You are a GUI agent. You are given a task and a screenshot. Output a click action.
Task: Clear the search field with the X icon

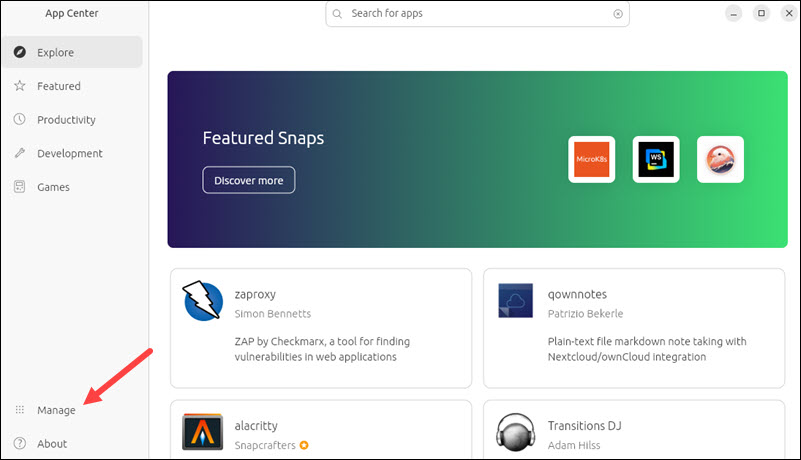(618, 14)
